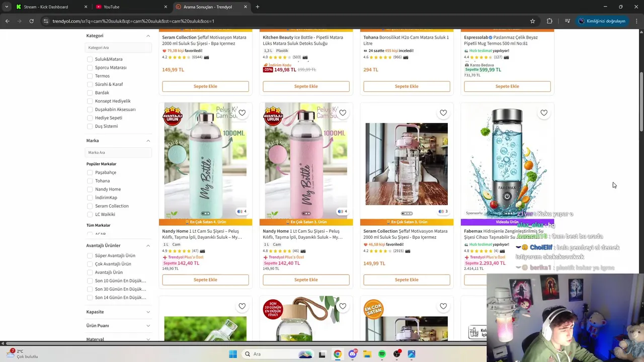The image size is (644, 362).
Task: Click the Windows taskbar Ara search box
Action: (x=277, y=354)
